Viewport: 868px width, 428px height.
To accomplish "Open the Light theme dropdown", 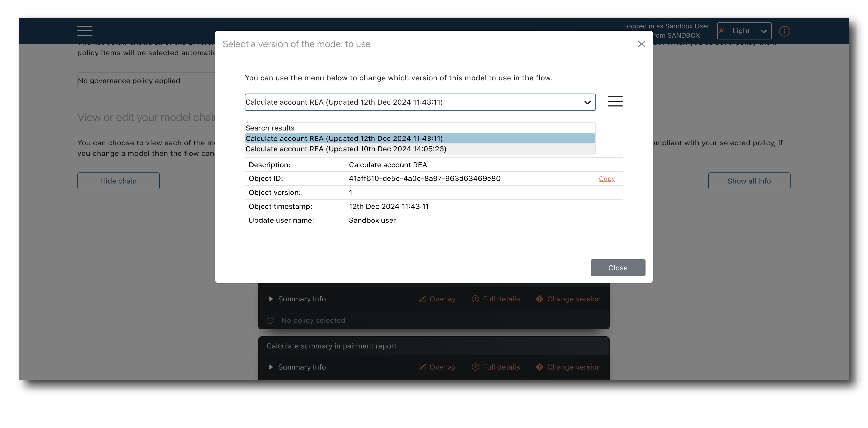I will pyautogui.click(x=744, y=31).
